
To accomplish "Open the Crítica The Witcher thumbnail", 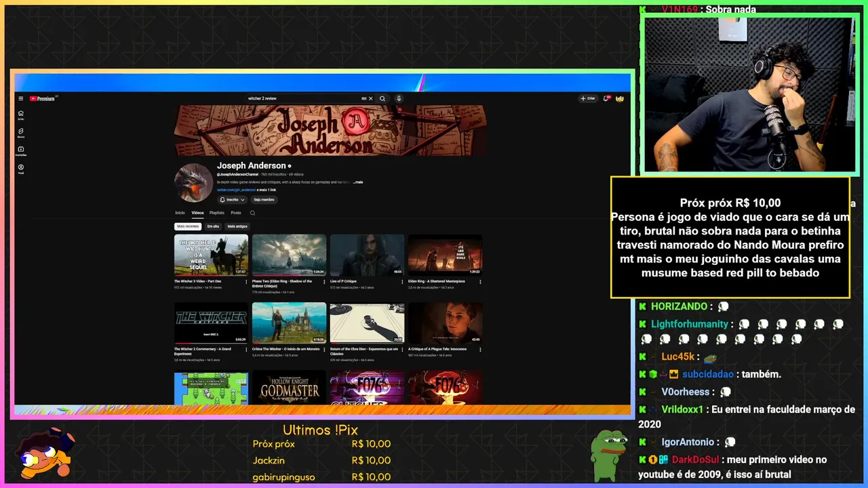I will pos(289,323).
